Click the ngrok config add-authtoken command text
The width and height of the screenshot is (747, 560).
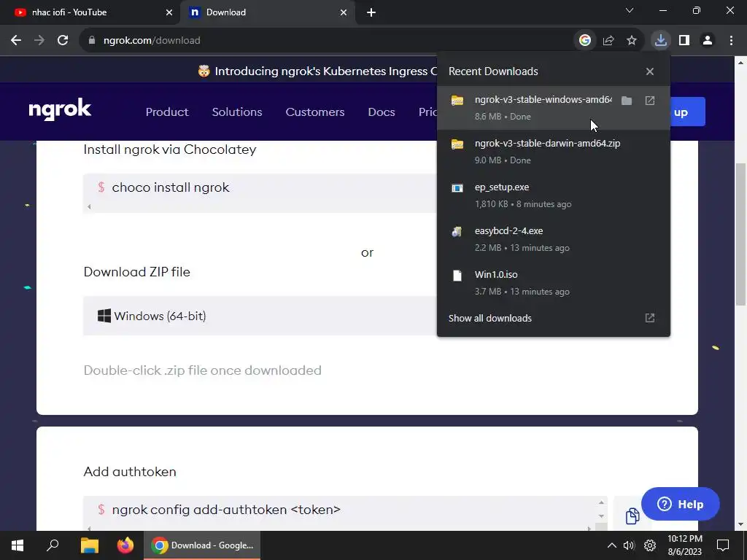coord(226,510)
